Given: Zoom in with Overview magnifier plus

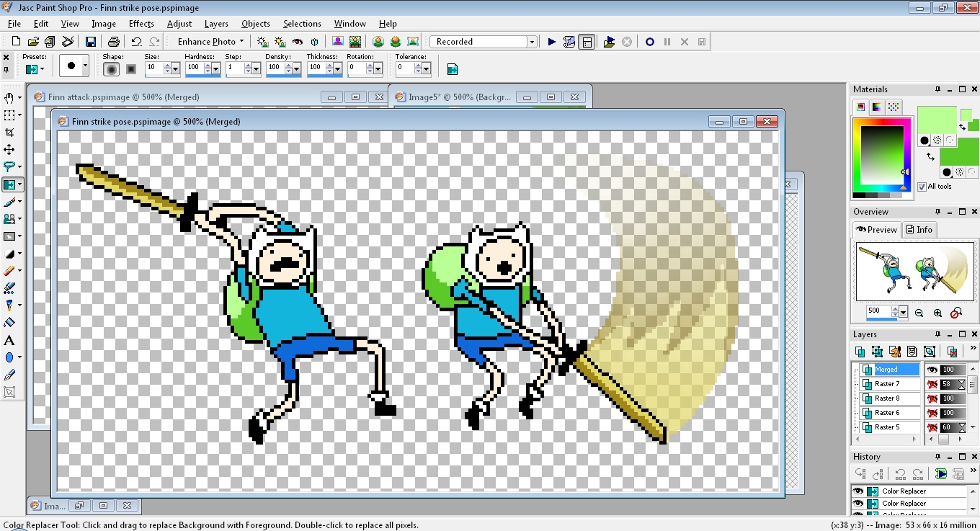Looking at the screenshot, I should 937,313.
